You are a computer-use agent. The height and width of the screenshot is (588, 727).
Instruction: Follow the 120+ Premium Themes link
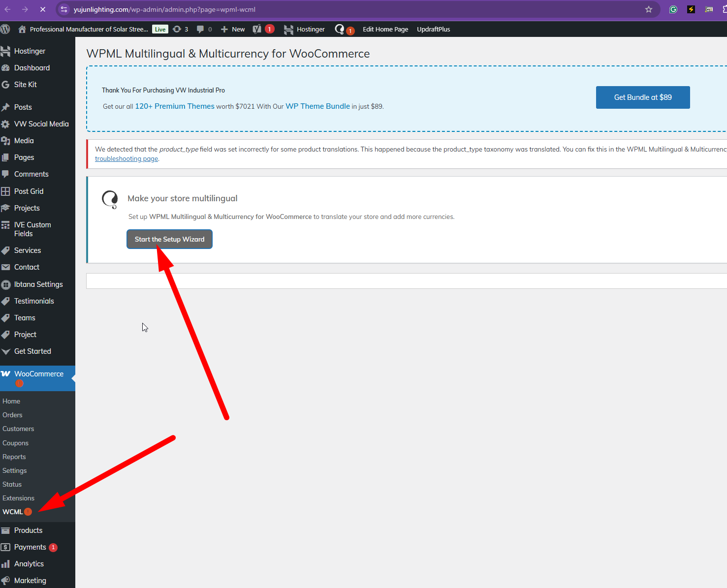pos(175,106)
